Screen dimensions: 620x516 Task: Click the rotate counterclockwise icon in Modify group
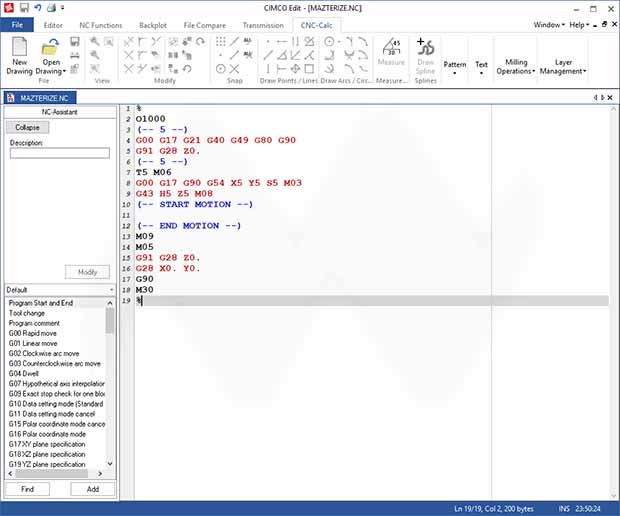187,69
